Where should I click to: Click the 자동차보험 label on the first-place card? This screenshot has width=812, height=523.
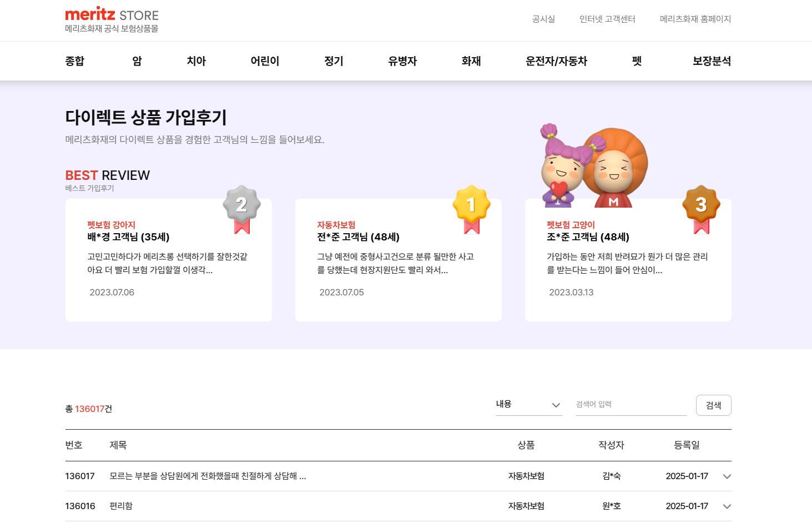coord(336,225)
